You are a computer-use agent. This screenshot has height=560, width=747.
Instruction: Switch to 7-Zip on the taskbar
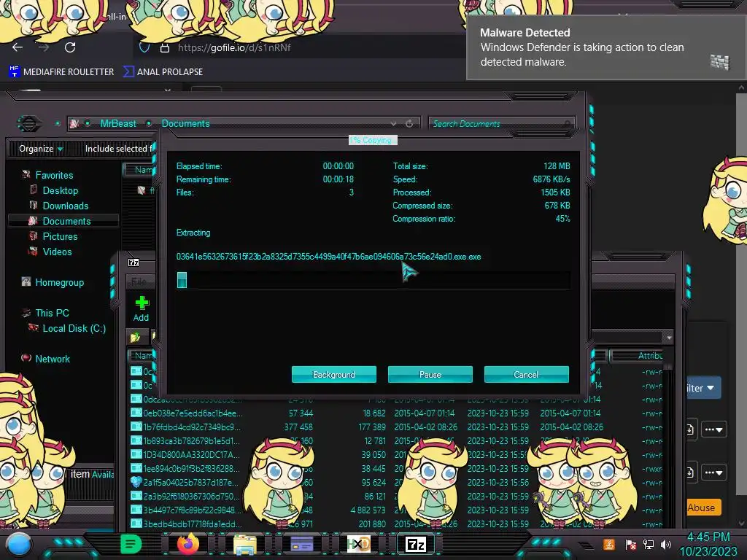point(415,544)
